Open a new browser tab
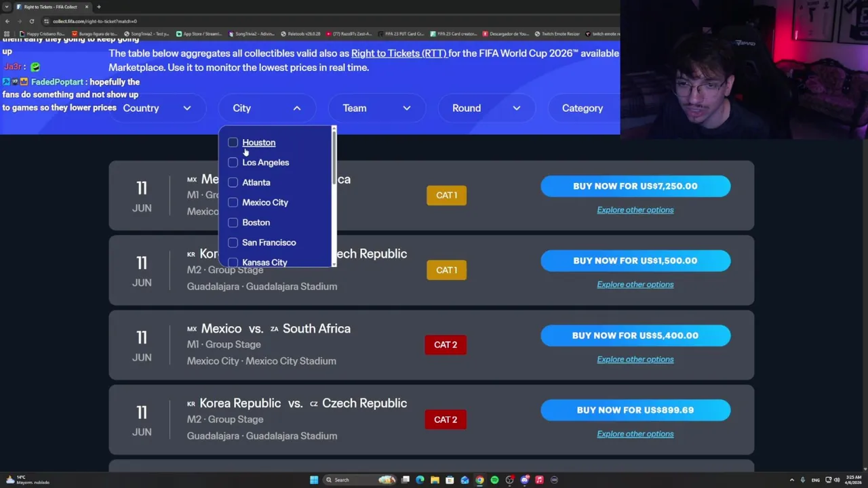 click(x=98, y=7)
